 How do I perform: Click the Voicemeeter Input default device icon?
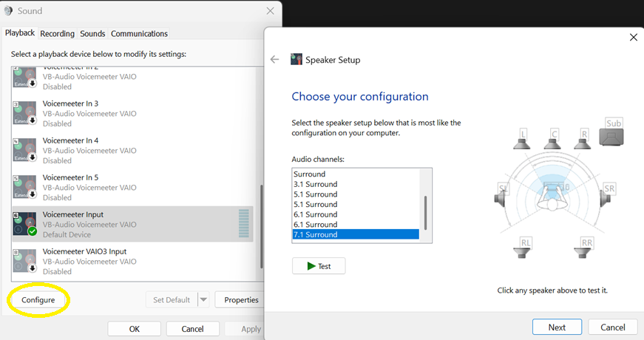click(24, 224)
